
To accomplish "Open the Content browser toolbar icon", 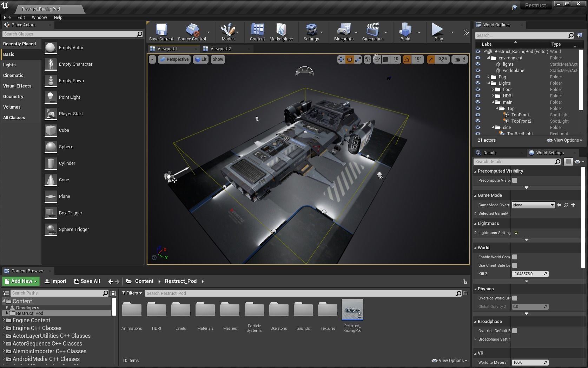I will click(257, 32).
